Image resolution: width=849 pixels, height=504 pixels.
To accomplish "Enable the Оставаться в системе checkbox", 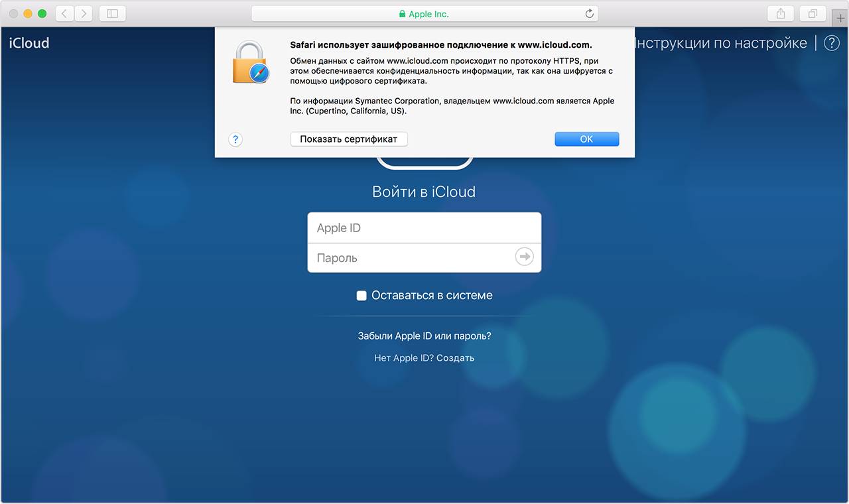I will 361,295.
